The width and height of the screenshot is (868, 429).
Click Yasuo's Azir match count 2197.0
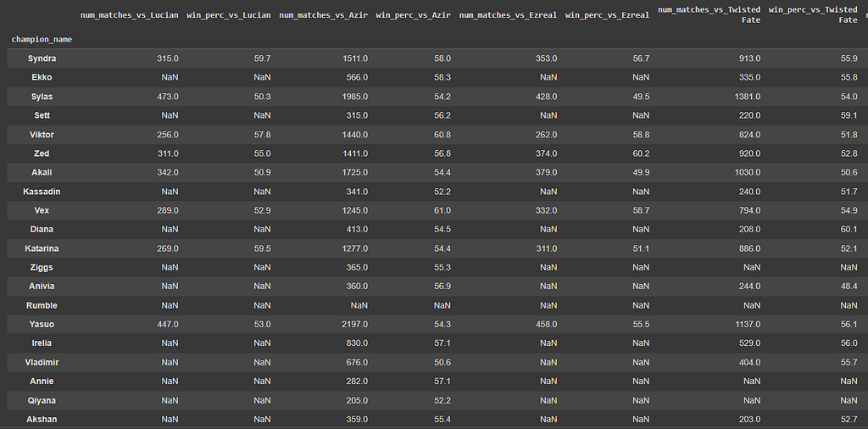(x=354, y=325)
